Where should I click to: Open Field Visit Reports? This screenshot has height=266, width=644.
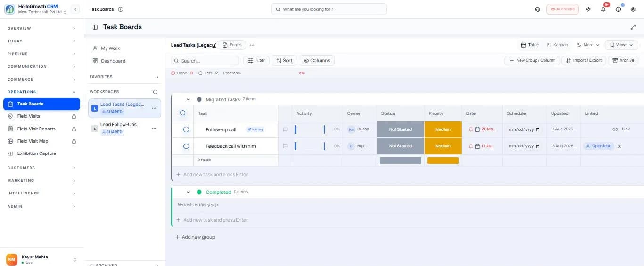(41, 129)
